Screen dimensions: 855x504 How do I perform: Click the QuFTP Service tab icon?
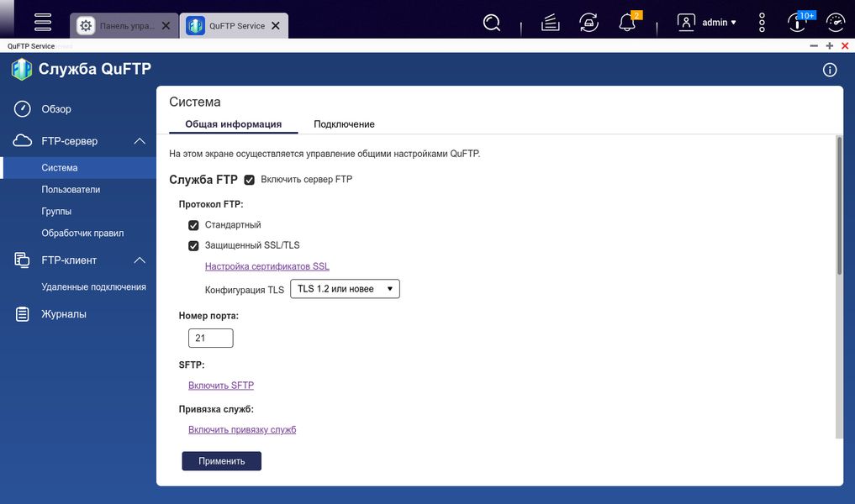pyautogui.click(x=195, y=25)
